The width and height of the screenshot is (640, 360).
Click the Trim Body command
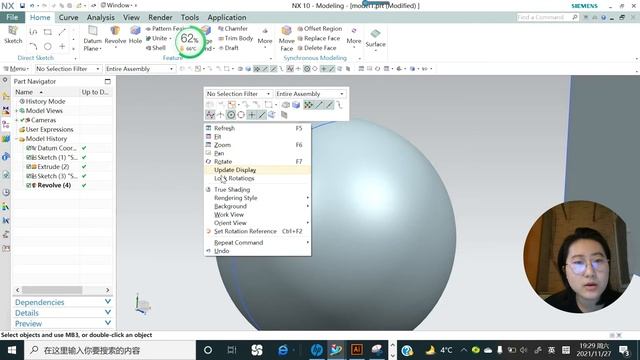tap(236, 38)
